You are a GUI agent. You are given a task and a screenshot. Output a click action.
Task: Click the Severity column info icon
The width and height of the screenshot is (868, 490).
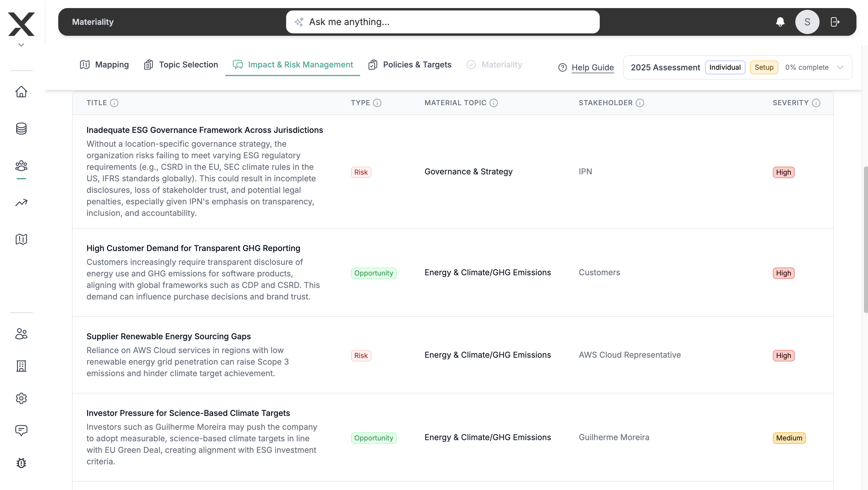pos(816,103)
